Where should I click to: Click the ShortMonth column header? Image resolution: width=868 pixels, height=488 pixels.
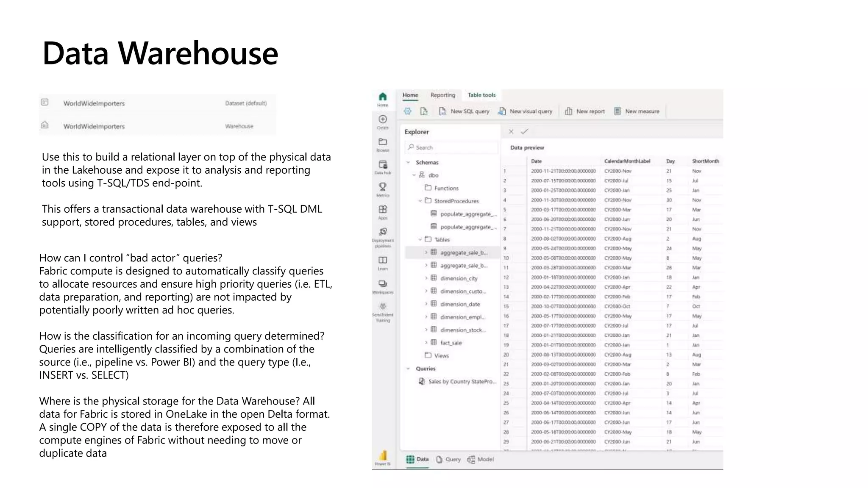coord(706,161)
